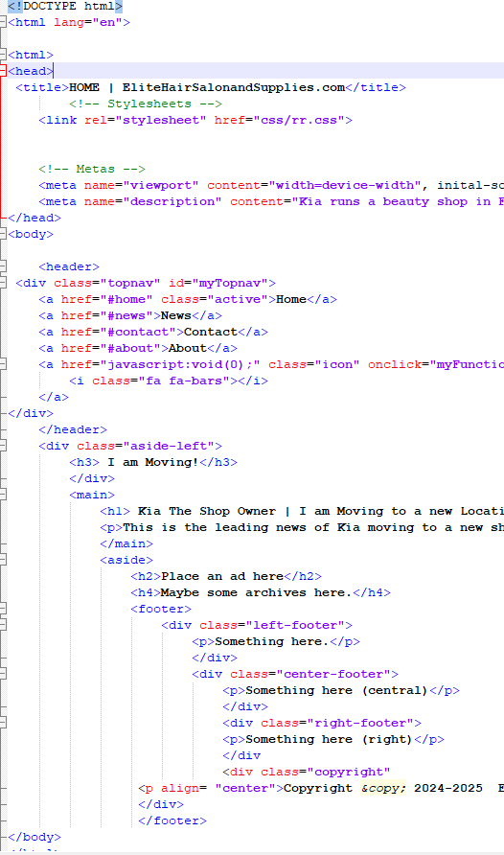Click the closing footer tag
The image size is (504, 855).
coord(172,820)
